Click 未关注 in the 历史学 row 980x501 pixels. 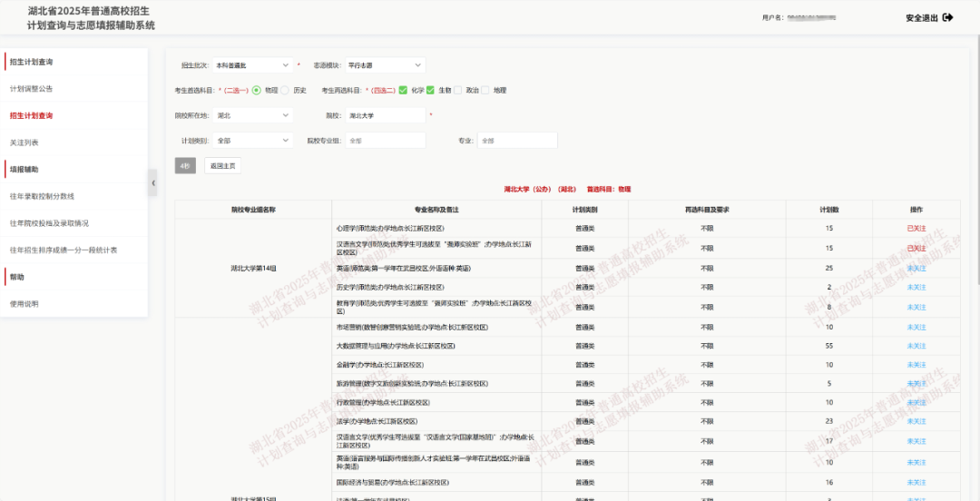pos(916,287)
